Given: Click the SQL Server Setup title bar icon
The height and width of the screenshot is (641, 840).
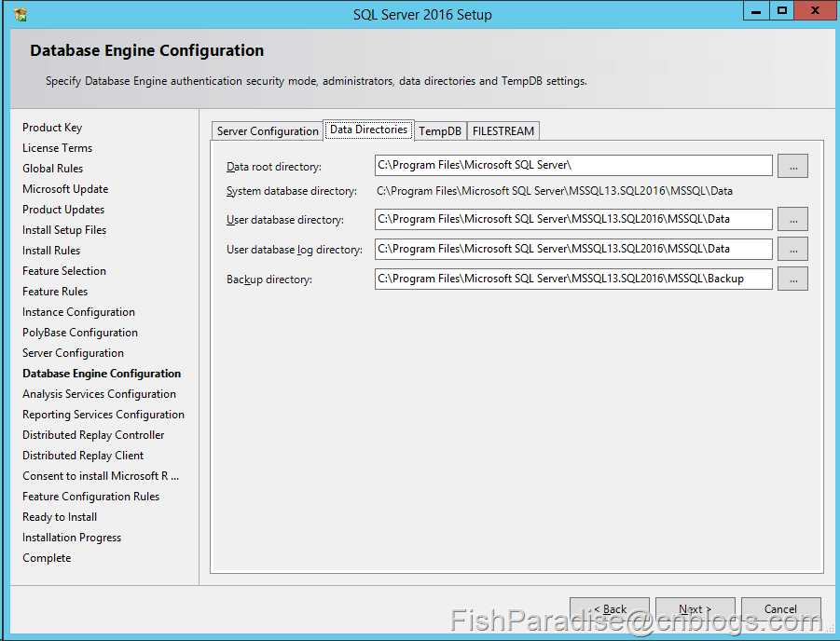Looking at the screenshot, I should [x=21, y=15].
